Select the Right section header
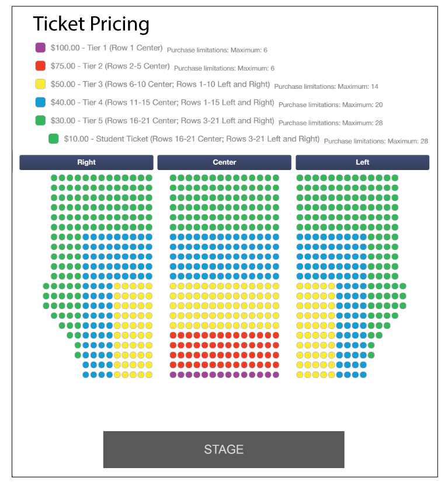The width and height of the screenshot is (448, 482). pos(86,162)
